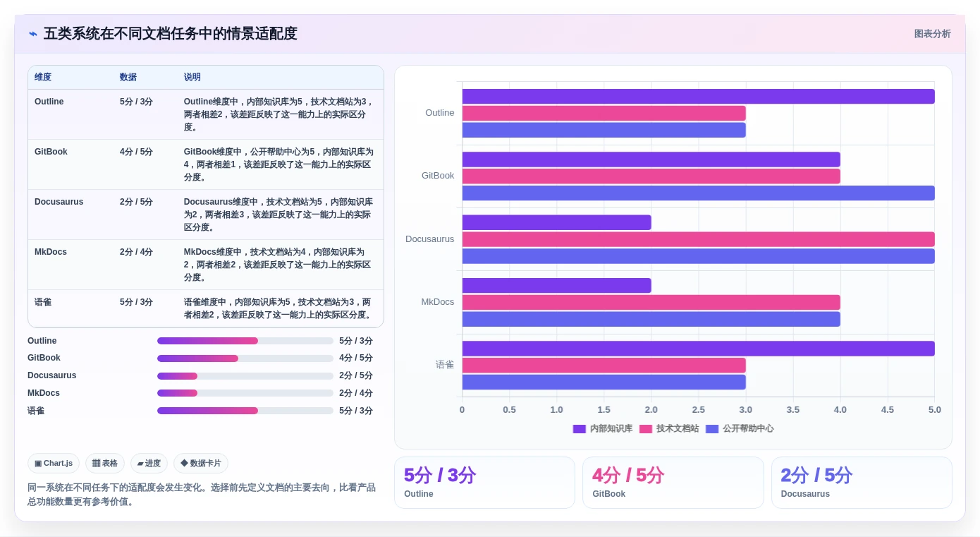
Task: Click Outline in the table's first column
Action: (49, 102)
